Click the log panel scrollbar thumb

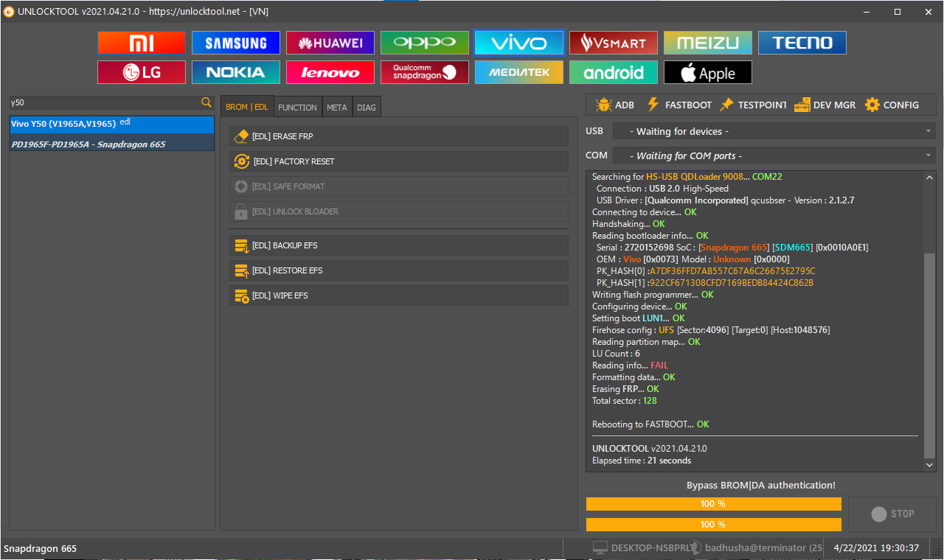point(930,355)
